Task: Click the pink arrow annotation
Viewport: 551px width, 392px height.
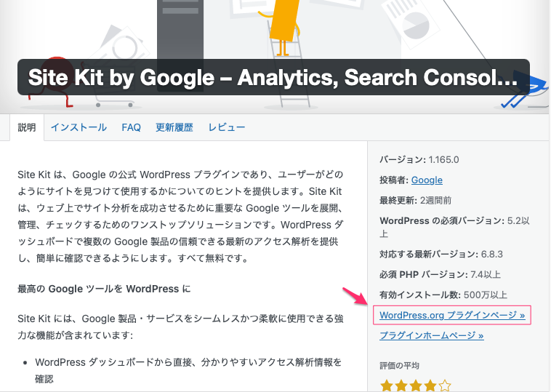Action: tap(354, 298)
